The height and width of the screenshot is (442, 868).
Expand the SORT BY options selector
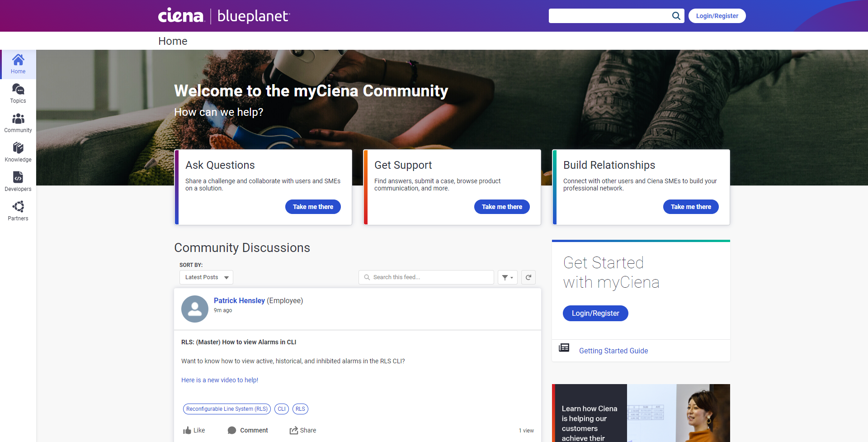coord(206,277)
